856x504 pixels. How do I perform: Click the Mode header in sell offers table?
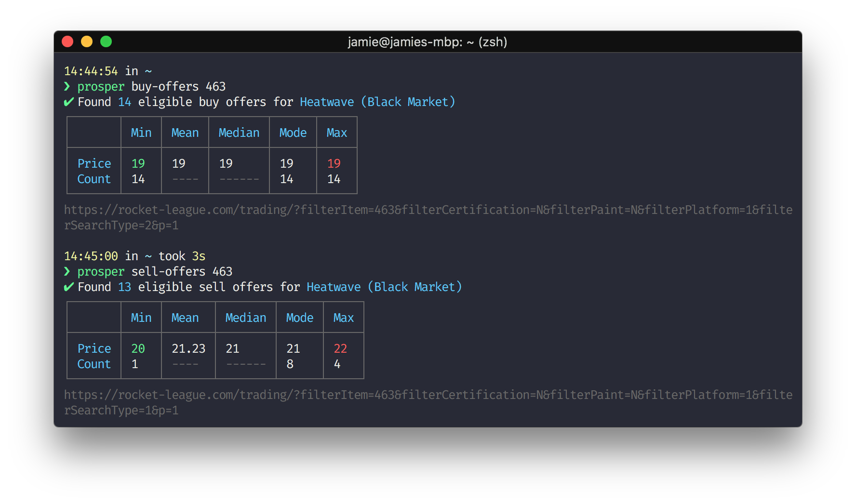300,318
